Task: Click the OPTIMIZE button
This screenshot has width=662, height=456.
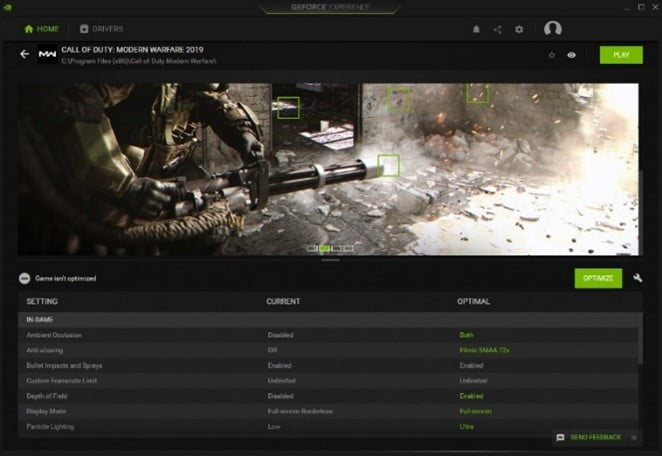Action: tap(598, 278)
